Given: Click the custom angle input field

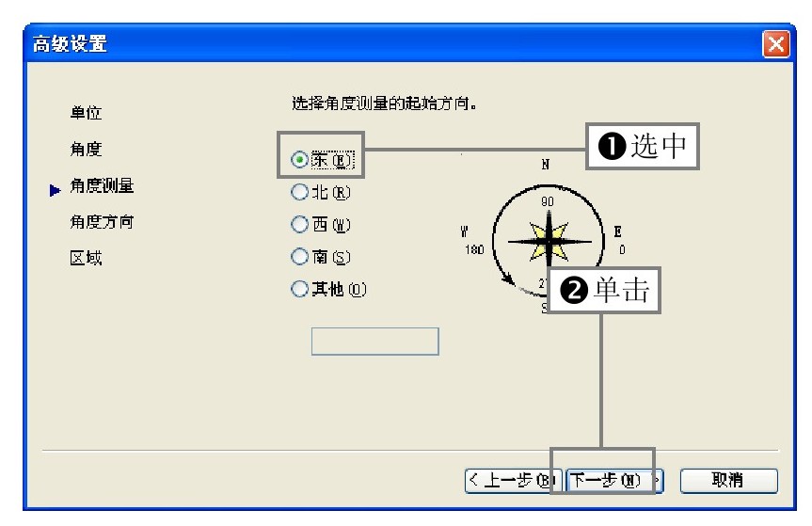Looking at the screenshot, I should pyautogui.click(x=374, y=342).
